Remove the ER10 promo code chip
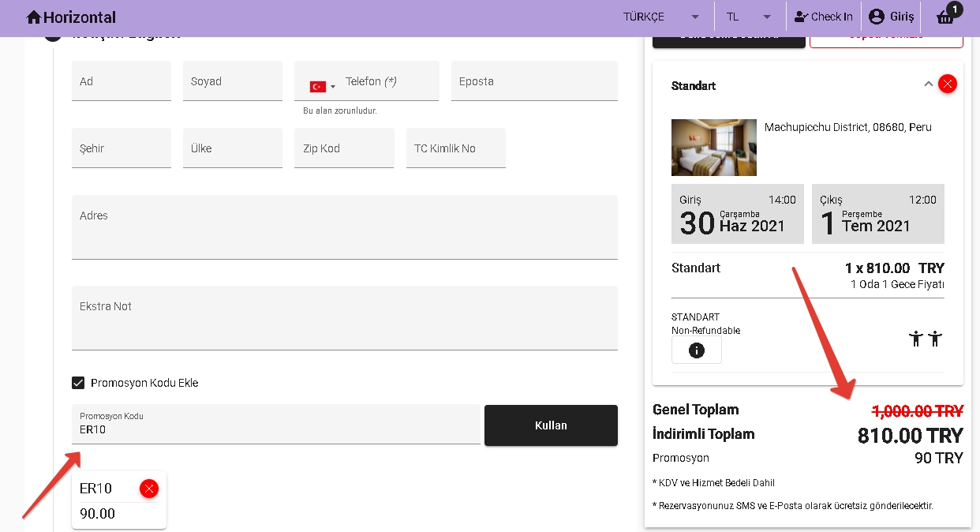Image resolution: width=980 pixels, height=532 pixels. (148, 489)
